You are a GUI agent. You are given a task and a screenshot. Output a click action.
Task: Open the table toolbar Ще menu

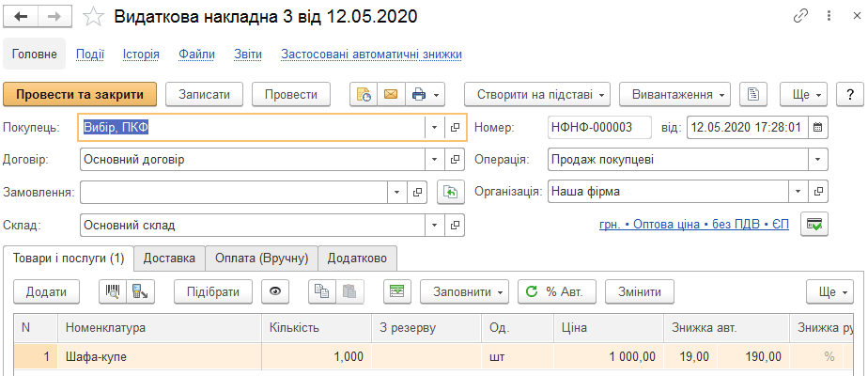(829, 291)
